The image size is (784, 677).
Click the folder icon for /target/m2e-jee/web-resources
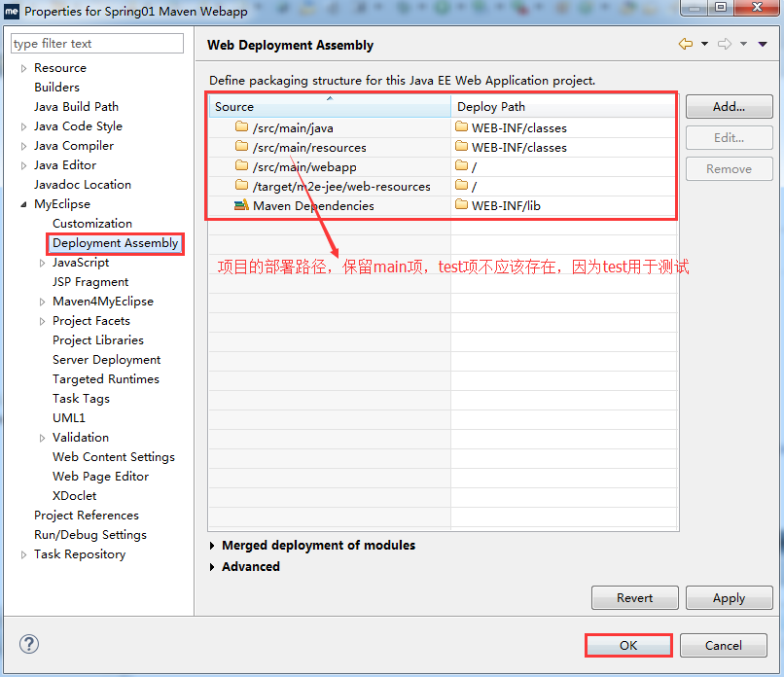[x=241, y=185]
